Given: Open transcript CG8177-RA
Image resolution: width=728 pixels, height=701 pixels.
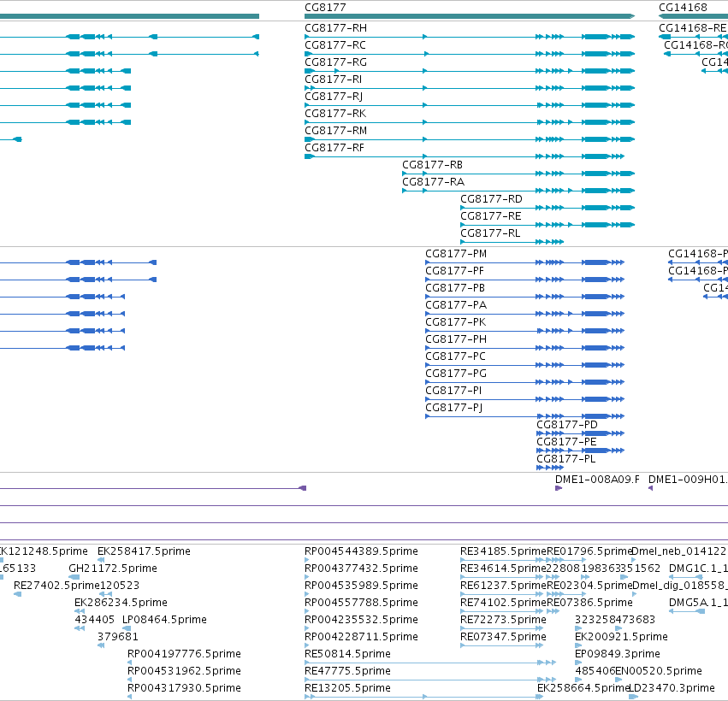Looking at the screenshot, I should click(x=433, y=182).
